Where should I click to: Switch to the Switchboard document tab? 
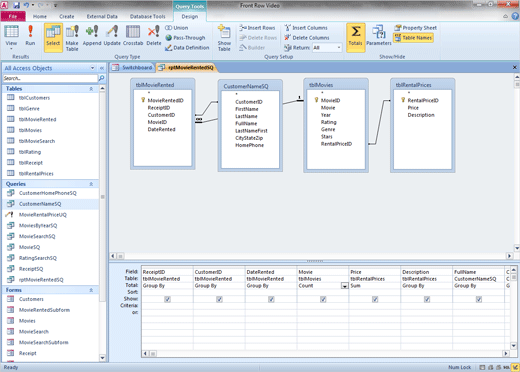[x=133, y=68]
